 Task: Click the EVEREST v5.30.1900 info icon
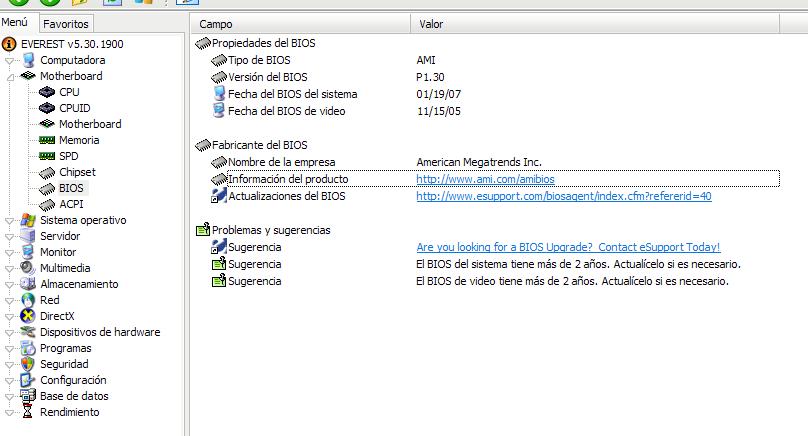point(9,44)
